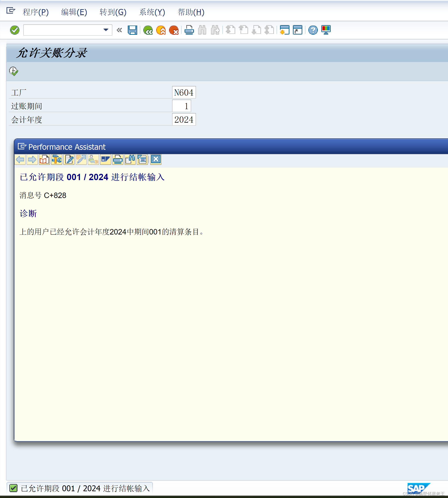The height and width of the screenshot is (498, 448).
Task: Click the GUI customization monitor icon
Action: 326,30
